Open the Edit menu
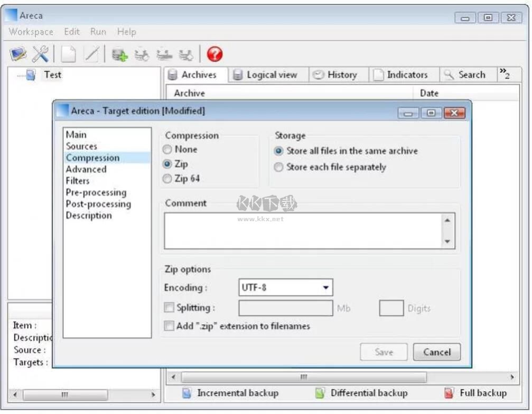The image size is (532, 414). 72,32
